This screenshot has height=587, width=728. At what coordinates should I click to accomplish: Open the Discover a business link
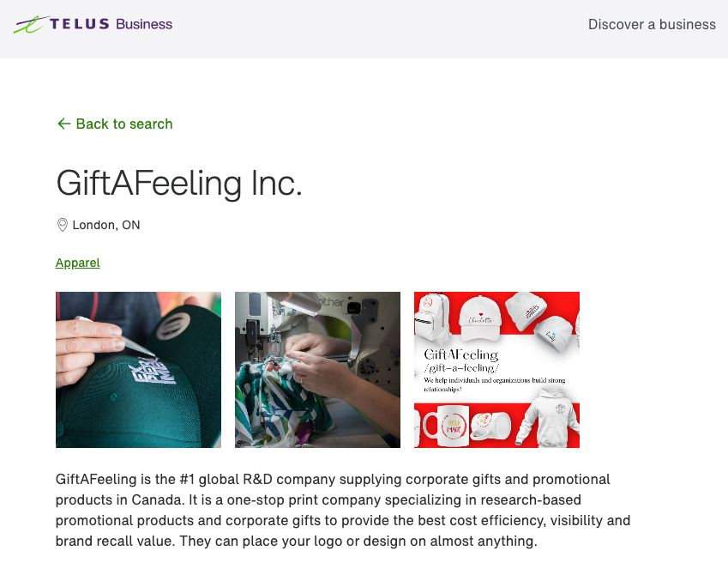652,24
